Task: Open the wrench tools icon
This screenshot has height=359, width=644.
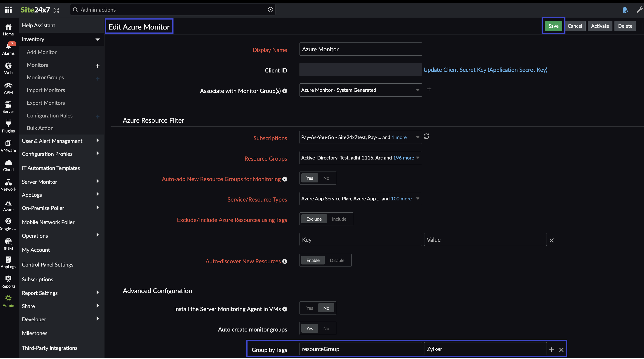Action: tap(639, 10)
